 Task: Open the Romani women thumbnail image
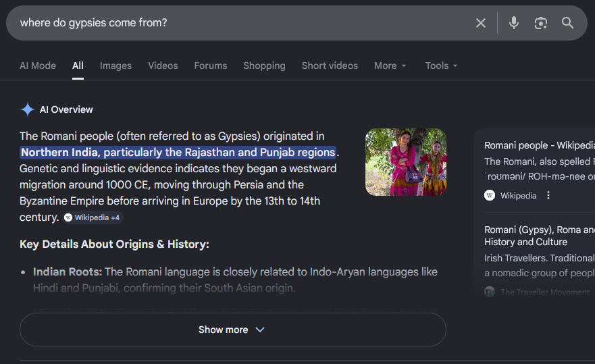[x=406, y=162]
